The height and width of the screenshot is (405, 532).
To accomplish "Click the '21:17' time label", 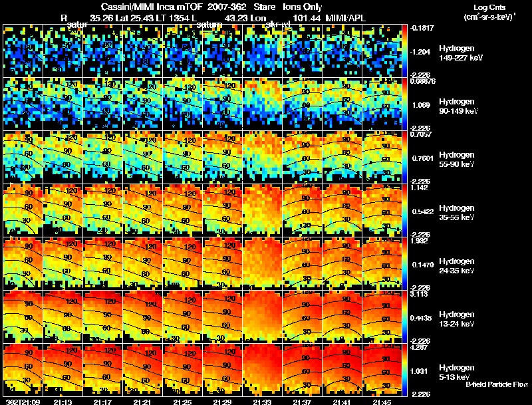I will pyautogui.click(x=103, y=402).
